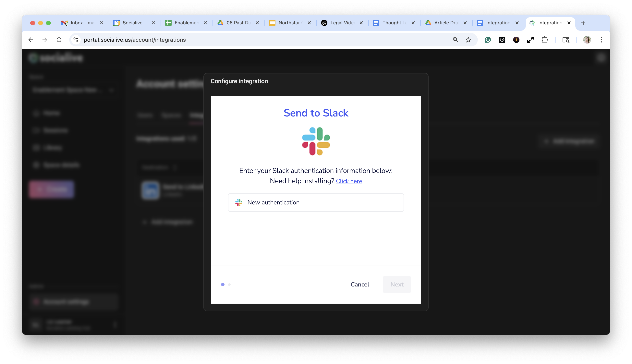Bookmark page with star icon
This screenshot has width=632, height=364.
(468, 40)
